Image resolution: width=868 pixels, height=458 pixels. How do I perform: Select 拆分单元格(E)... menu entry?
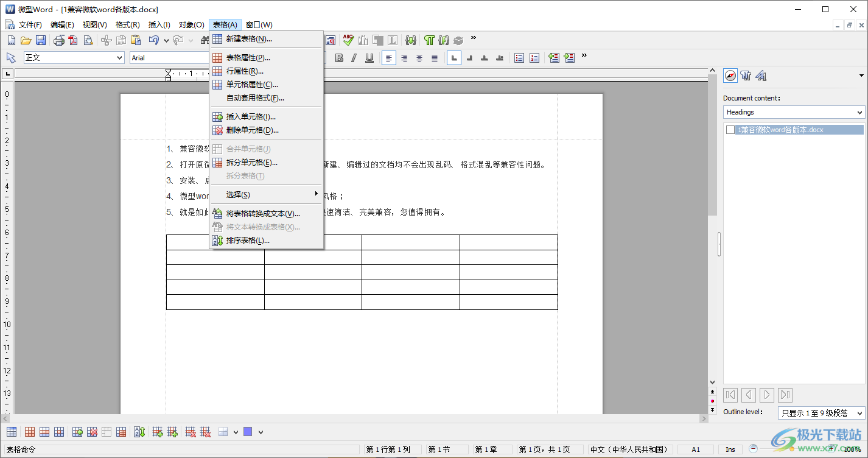point(266,163)
